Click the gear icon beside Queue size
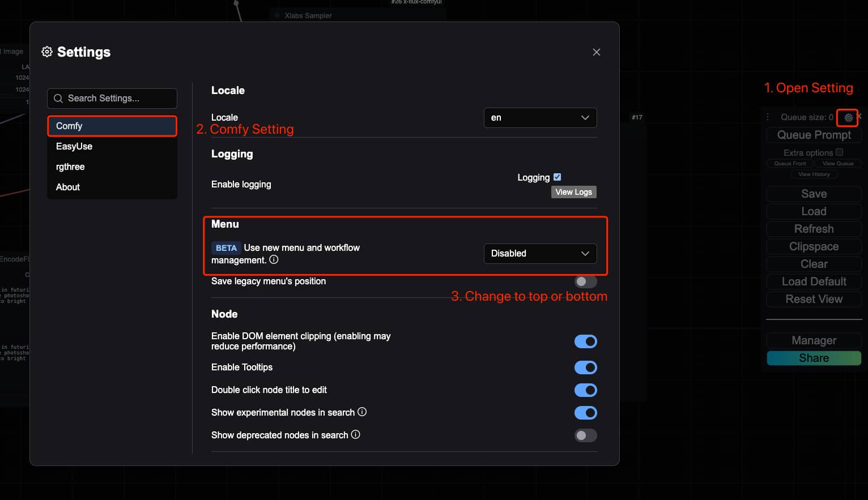The height and width of the screenshot is (500, 868). click(848, 117)
